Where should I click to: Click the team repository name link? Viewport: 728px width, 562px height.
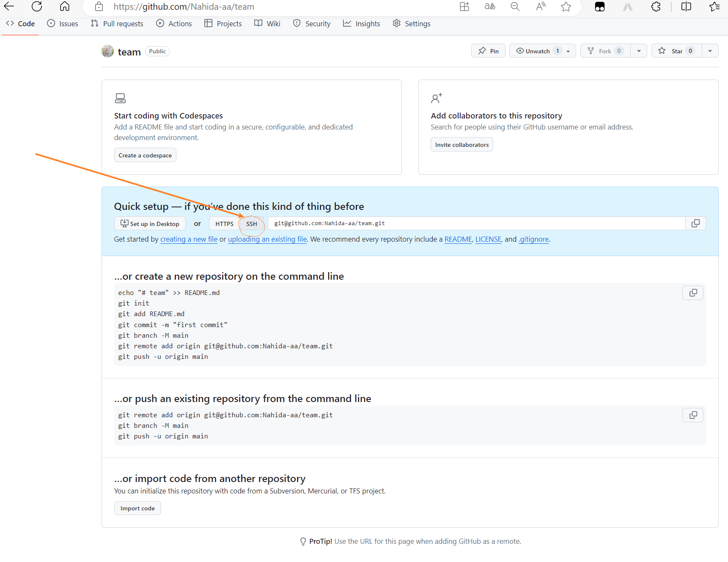click(x=129, y=52)
